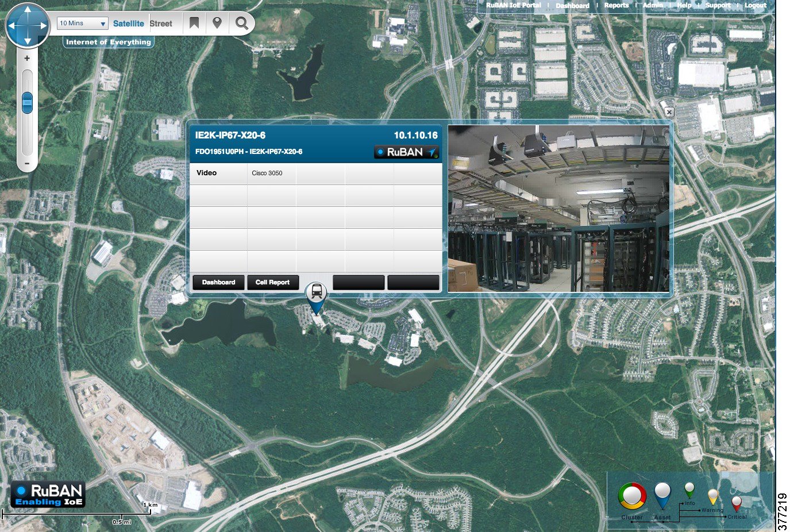Open the 10 Mins time interval dropdown
The image size is (790, 532).
(83, 24)
